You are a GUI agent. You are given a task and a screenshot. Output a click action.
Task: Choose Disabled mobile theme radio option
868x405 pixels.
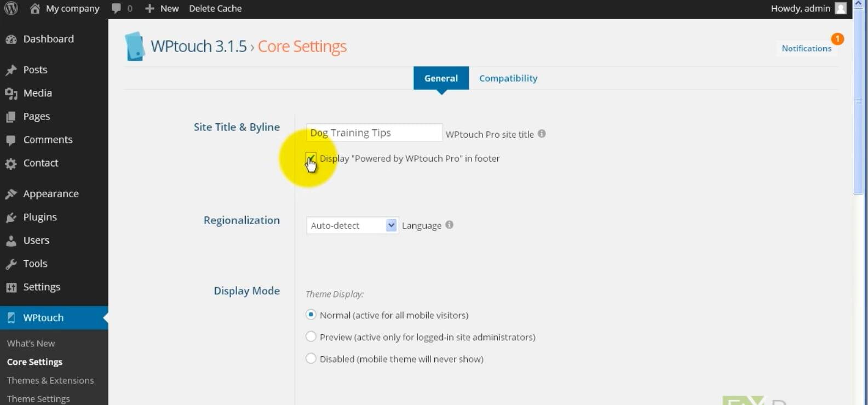311,358
